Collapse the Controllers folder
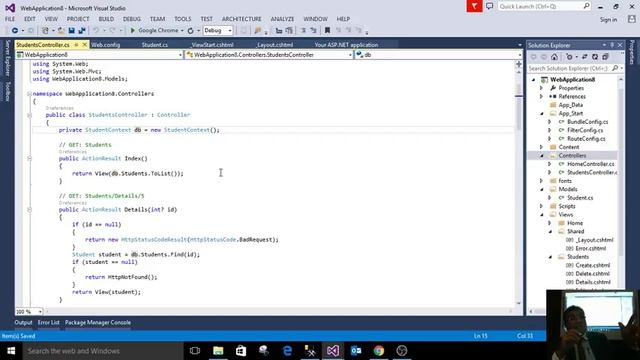640x360 pixels. click(542, 156)
